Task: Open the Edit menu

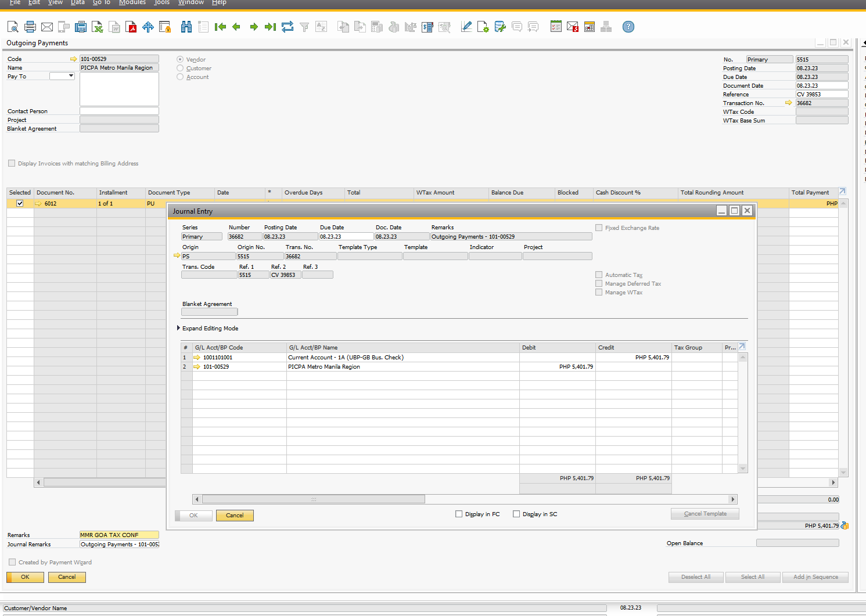Action: coord(34,2)
